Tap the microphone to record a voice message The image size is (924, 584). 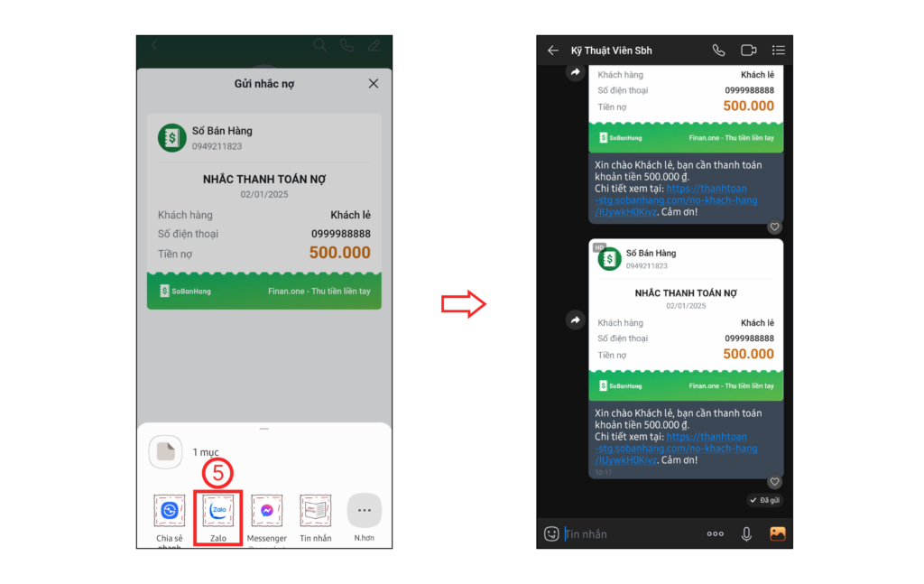[x=746, y=534]
